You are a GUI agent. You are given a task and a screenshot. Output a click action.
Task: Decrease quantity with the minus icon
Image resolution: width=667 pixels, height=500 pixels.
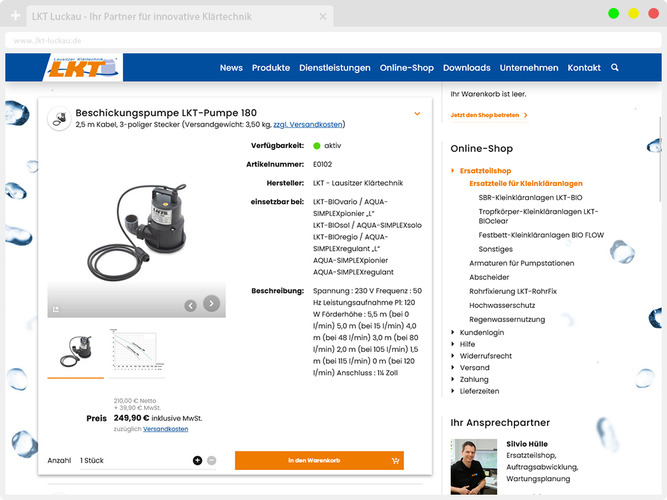tap(211, 460)
